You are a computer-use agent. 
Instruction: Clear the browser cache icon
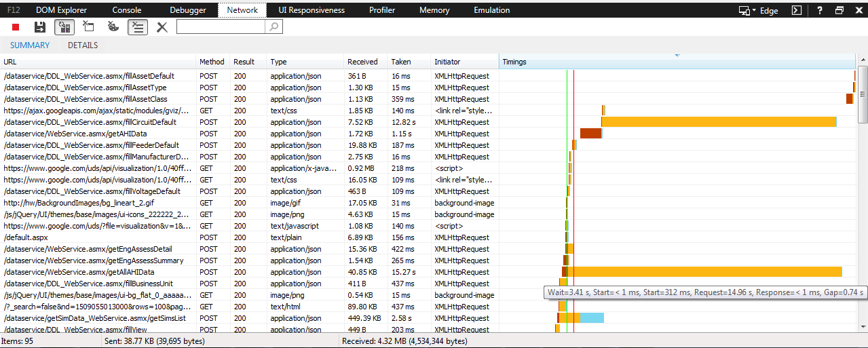(x=89, y=27)
